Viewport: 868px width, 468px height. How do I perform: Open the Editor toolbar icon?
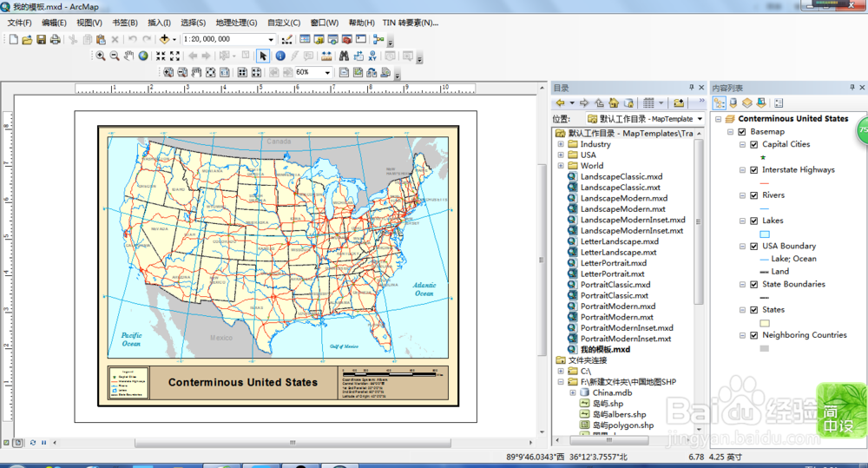(x=286, y=39)
